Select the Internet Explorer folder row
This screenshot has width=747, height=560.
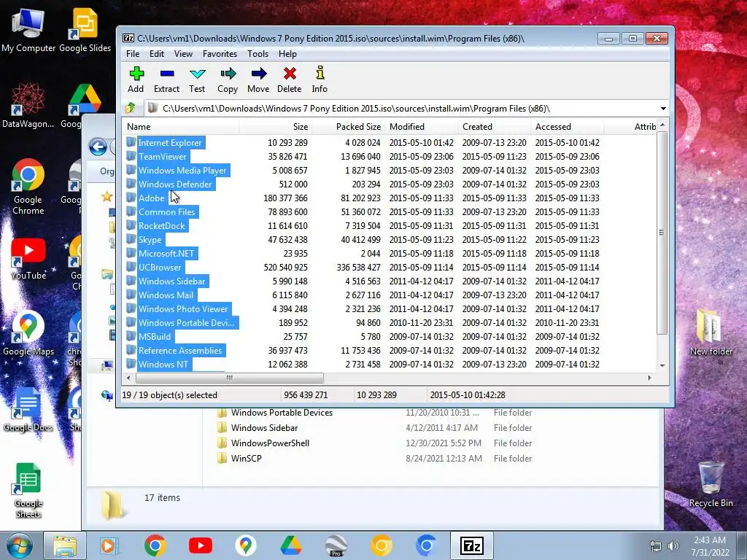(x=164, y=142)
